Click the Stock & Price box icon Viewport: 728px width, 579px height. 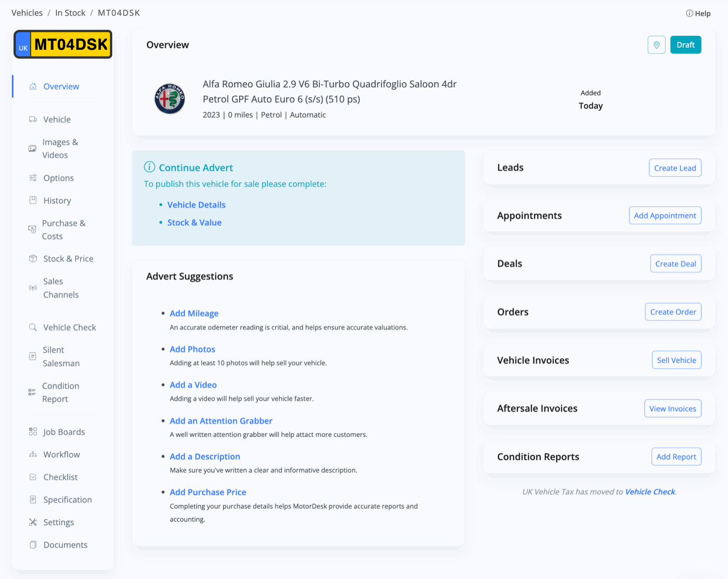[x=33, y=259]
